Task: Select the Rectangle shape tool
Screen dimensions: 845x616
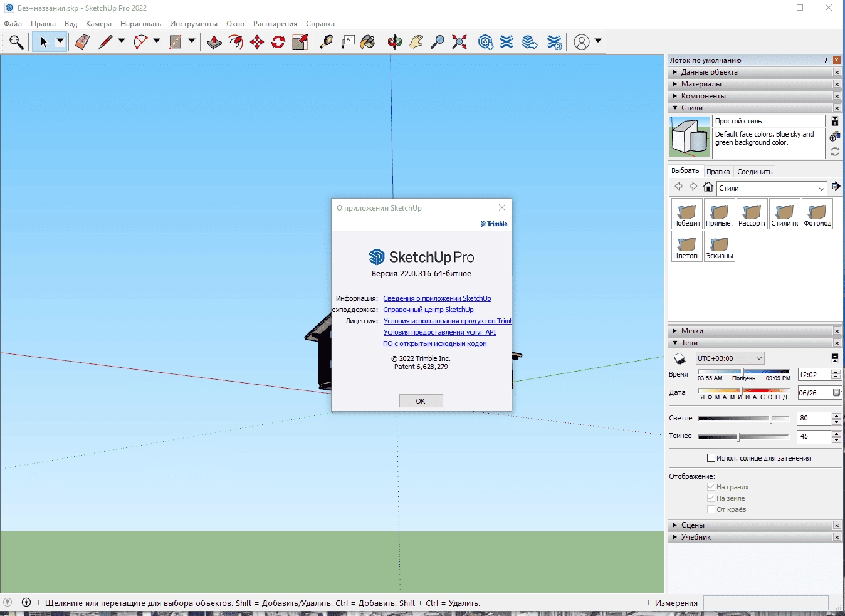Action: 176,42
